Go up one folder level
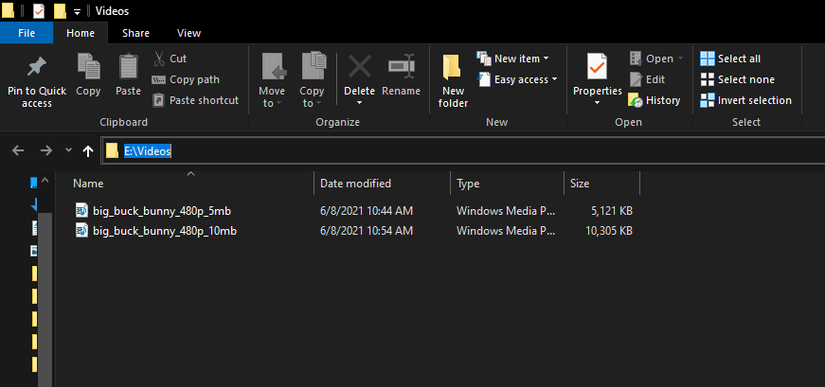The image size is (825, 387). coord(88,151)
